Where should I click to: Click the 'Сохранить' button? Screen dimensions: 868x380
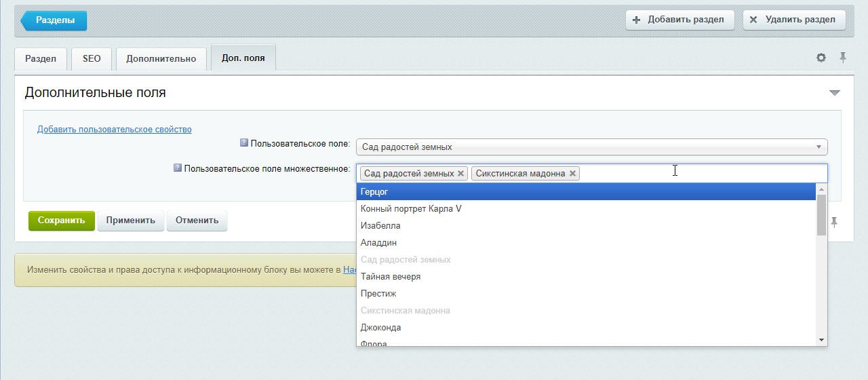tap(62, 221)
